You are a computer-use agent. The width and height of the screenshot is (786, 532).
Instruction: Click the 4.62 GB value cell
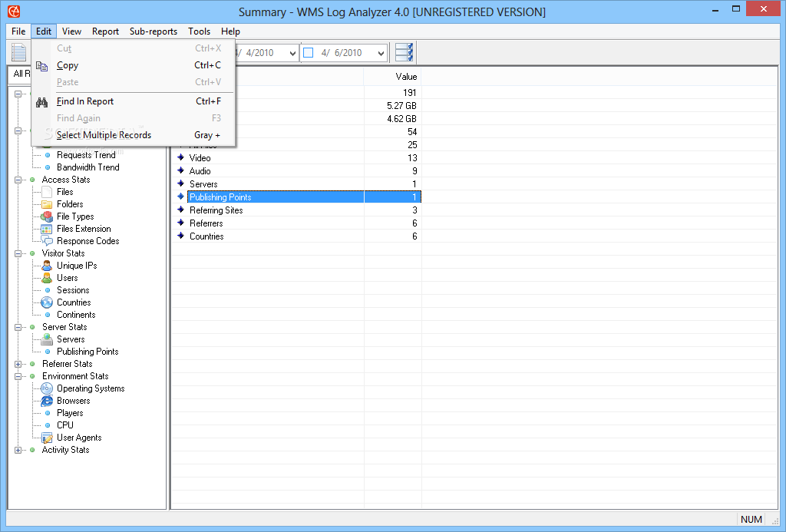coord(401,119)
